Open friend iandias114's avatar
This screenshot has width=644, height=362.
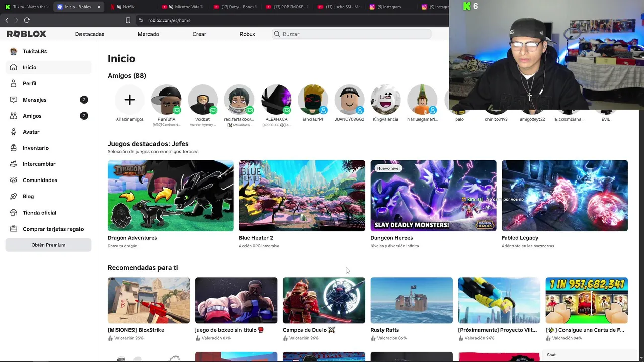point(313,100)
